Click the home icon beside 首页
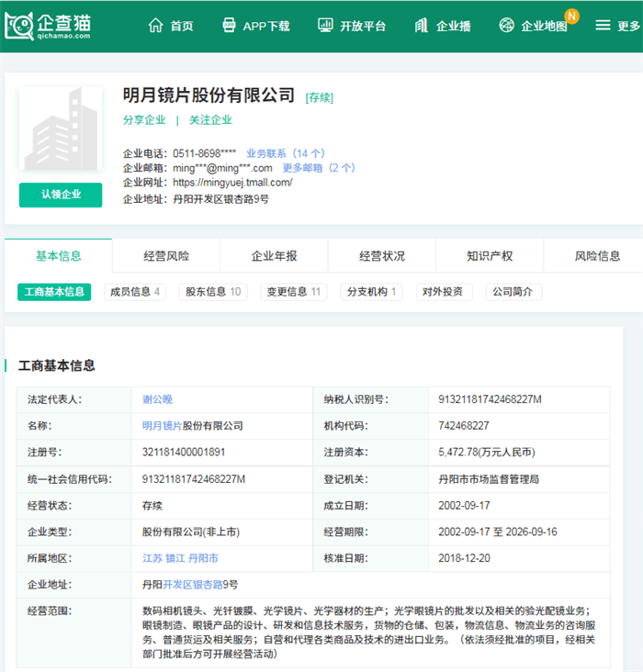The image size is (643, 672). tap(156, 26)
